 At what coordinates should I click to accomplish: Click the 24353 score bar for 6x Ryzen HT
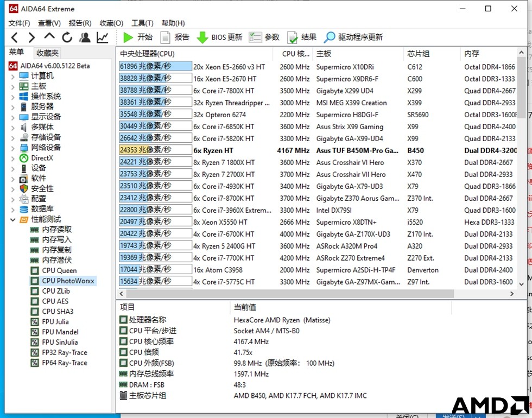(155, 150)
